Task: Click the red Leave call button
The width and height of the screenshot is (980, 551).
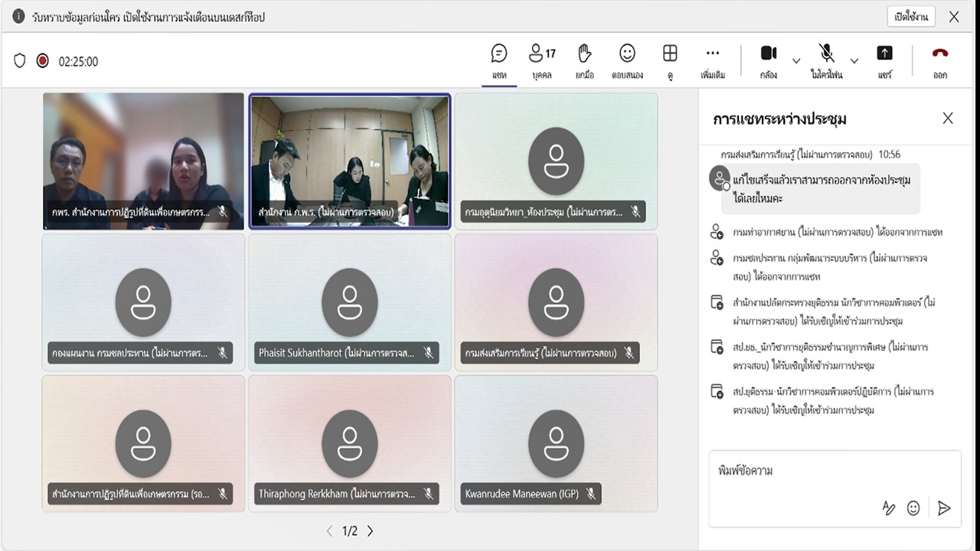Action: pyautogui.click(x=939, y=54)
